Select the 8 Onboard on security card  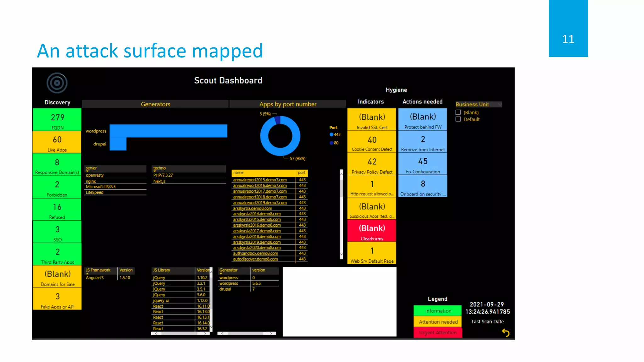(x=423, y=186)
